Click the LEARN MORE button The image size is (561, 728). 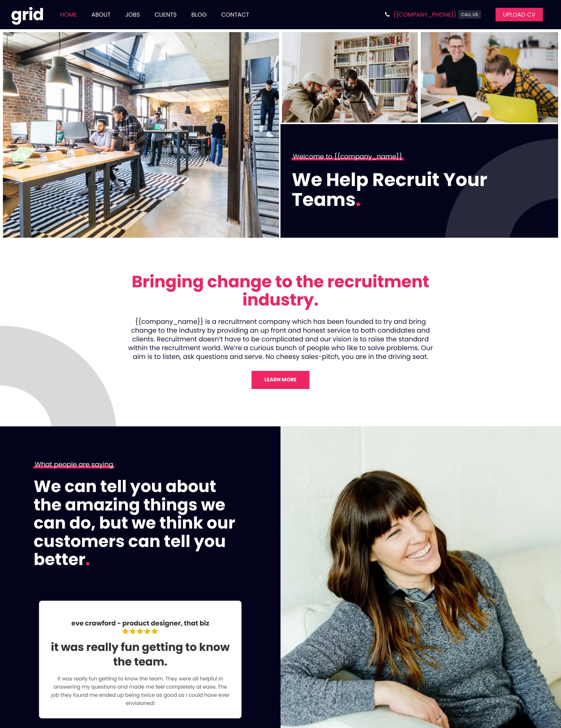280,379
